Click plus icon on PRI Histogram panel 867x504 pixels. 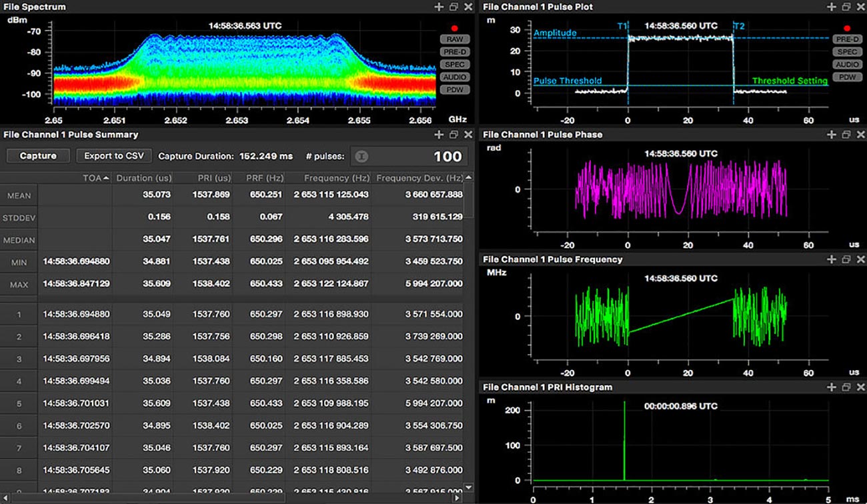pos(831,387)
